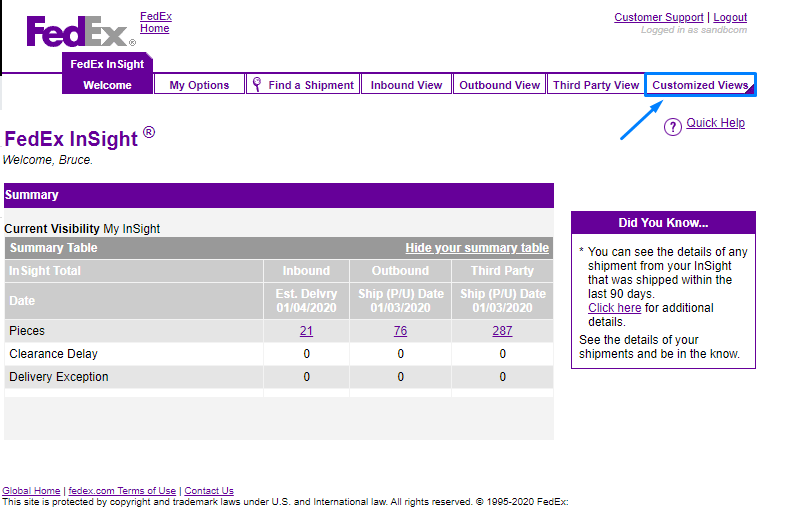The height and width of the screenshot is (512, 797).
Task: Open the Global Home footer link
Action: [x=31, y=491]
